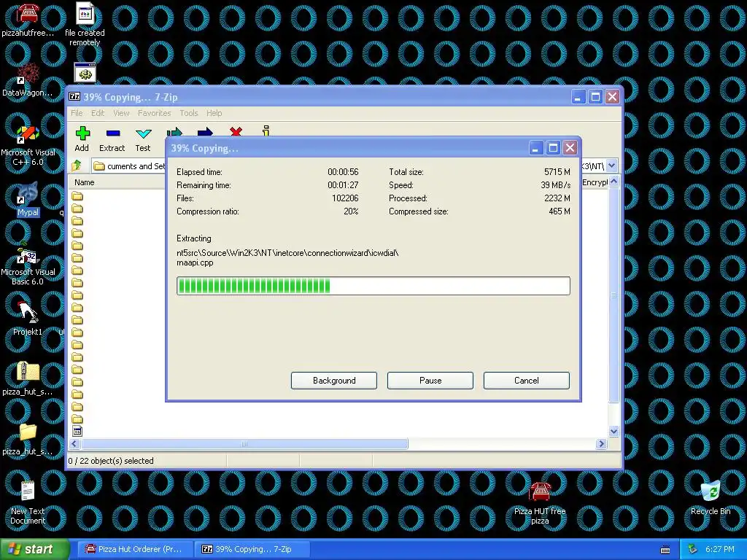Click the horizontal scrollbar thumb in the file list
Viewport: 747px width, 560px height.
coord(244,444)
